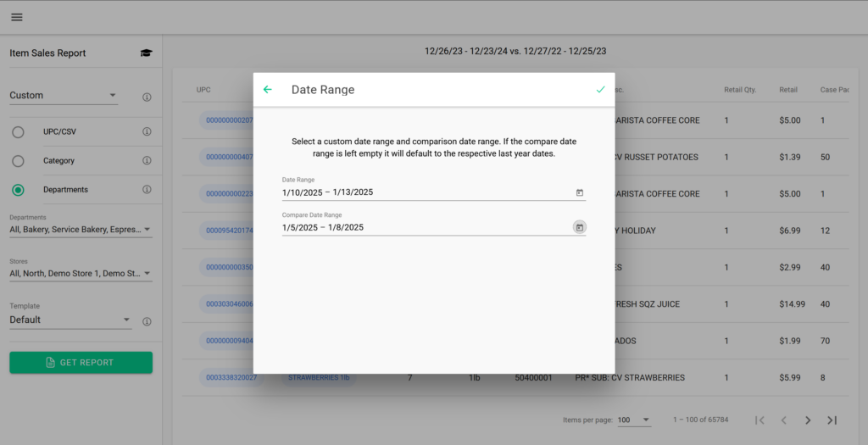Show info about the Departments option

(x=147, y=189)
